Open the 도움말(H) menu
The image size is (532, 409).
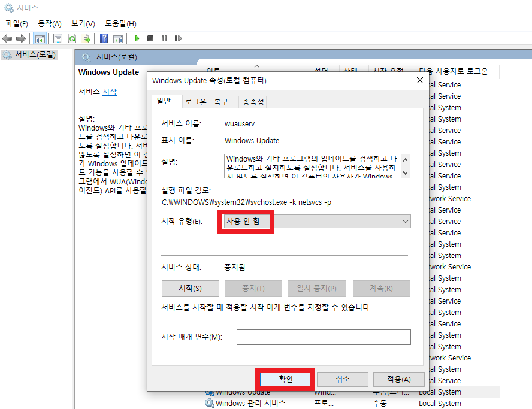(x=120, y=23)
